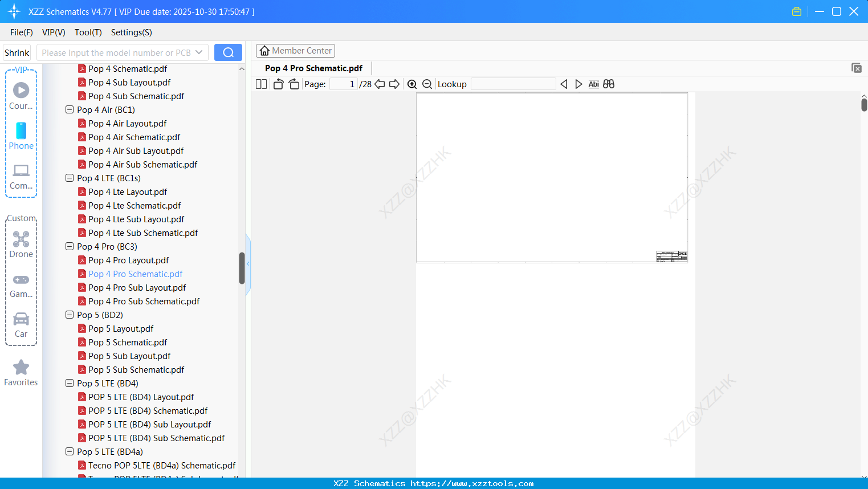868x489 pixels.
Task: Collapse the Pop 4 Pro (BC3) tree node
Action: click(x=69, y=246)
